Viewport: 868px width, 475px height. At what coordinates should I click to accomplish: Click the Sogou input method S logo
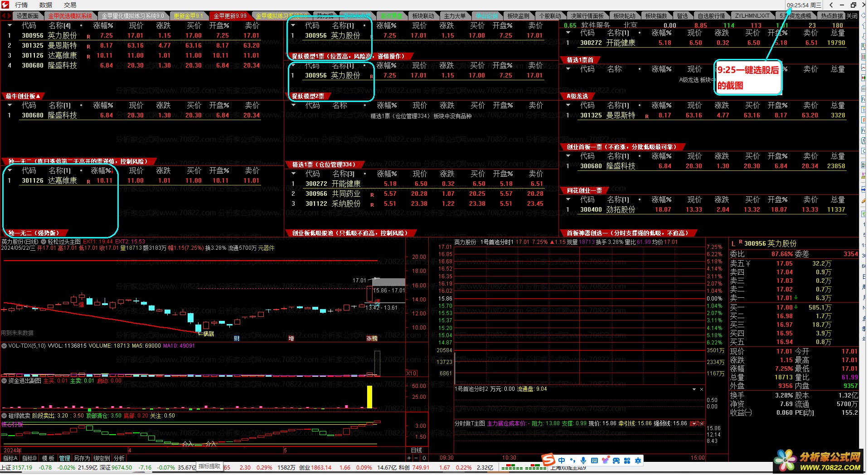pos(549,460)
